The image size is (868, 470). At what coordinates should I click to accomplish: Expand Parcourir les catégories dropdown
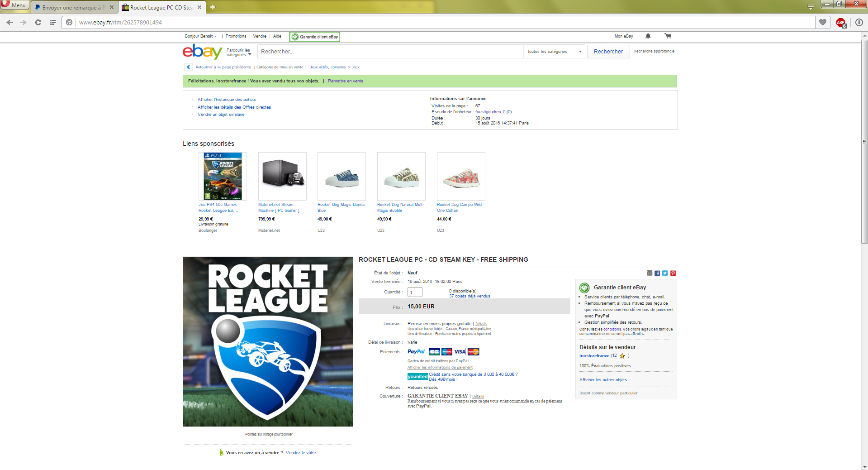pos(239,53)
